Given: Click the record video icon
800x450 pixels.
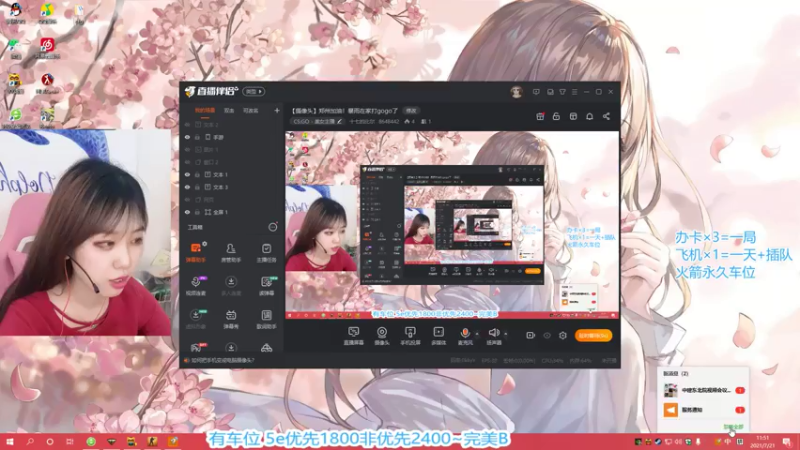Looking at the screenshot, I should pos(531,335).
